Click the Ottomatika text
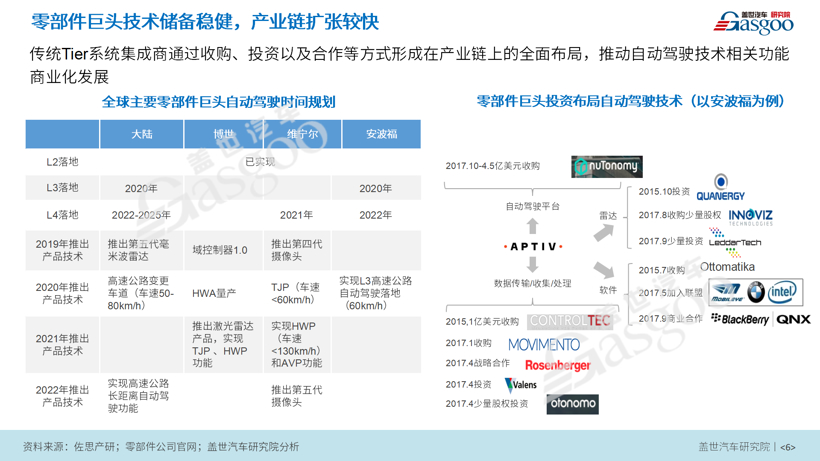This screenshot has height=461, width=820. click(x=727, y=267)
